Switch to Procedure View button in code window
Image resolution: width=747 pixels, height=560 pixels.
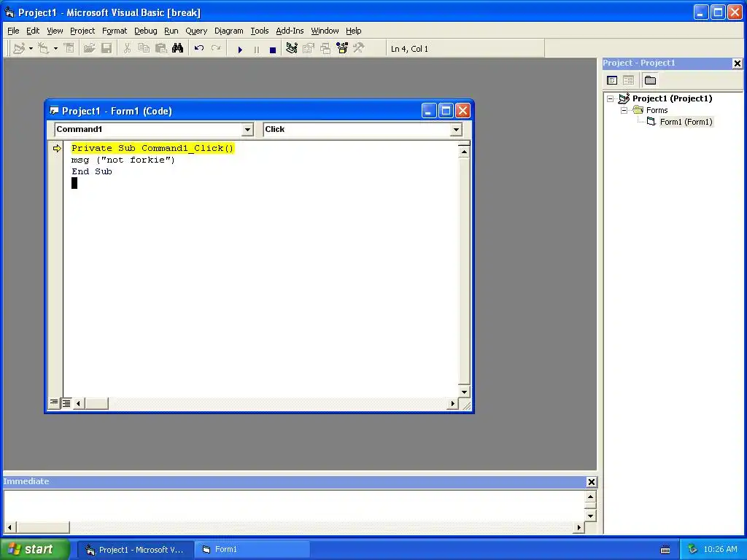54,403
